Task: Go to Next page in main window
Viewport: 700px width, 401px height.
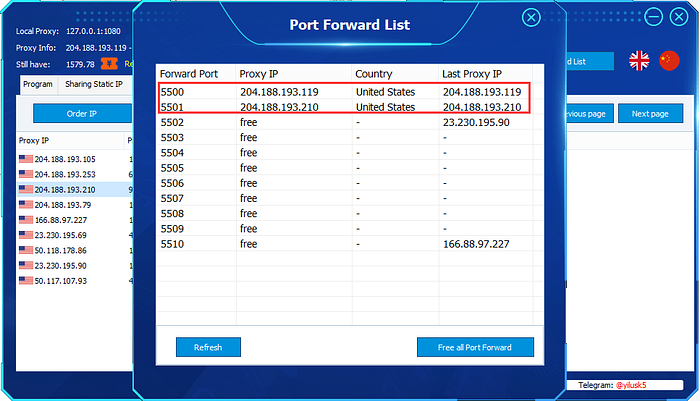Action: point(650,113)
